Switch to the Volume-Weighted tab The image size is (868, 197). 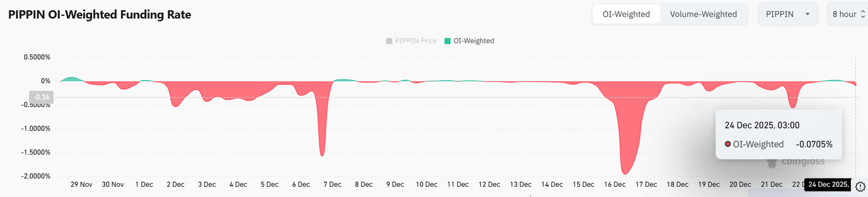point(703,14)
